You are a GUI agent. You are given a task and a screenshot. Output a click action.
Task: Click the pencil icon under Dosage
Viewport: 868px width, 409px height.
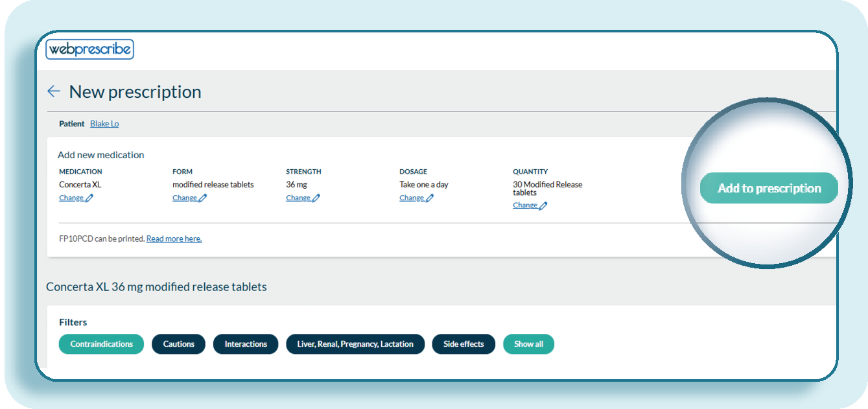tap(430, 198)
